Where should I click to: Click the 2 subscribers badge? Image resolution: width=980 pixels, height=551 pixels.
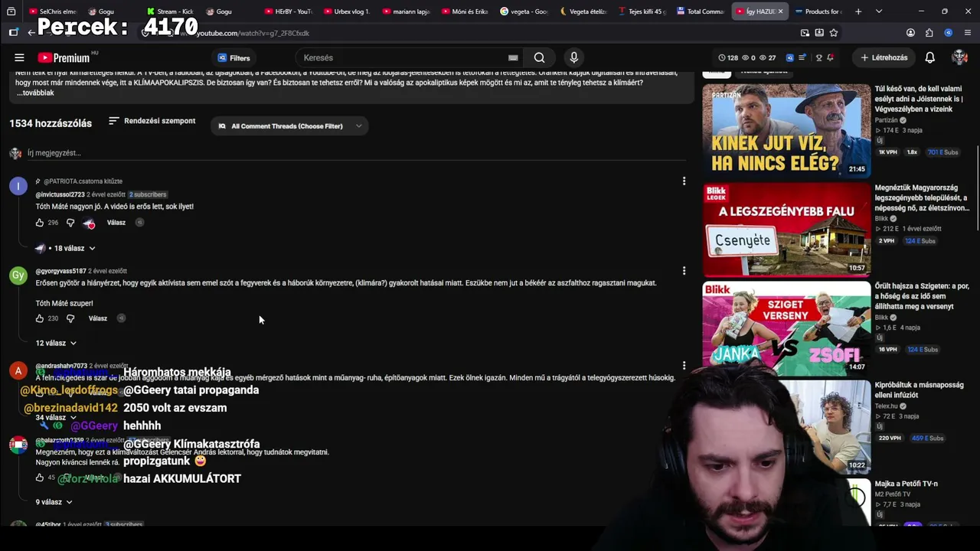pos(148,194)
